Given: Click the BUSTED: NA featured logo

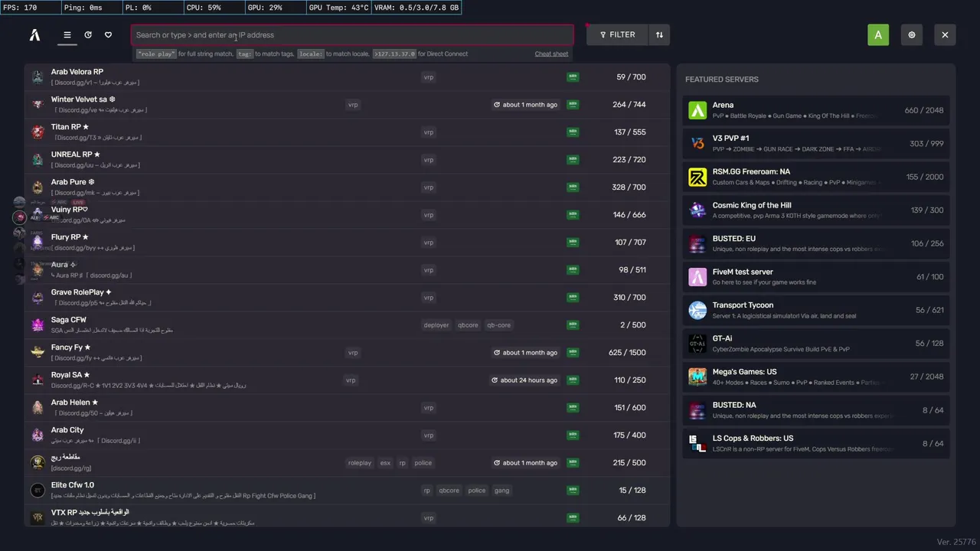Looking at the screenshot, I should (697, 409).
